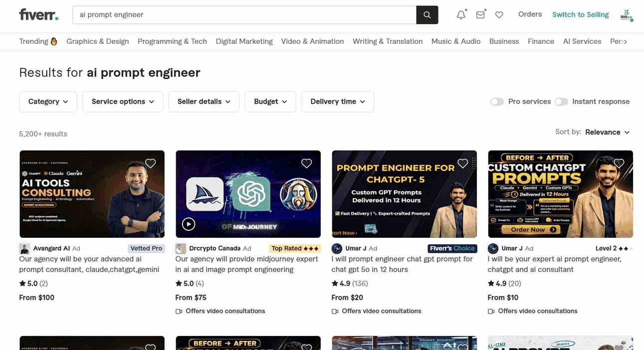
Task: Open Drcrypto Canada seller name link
Action: pos(215,248)
